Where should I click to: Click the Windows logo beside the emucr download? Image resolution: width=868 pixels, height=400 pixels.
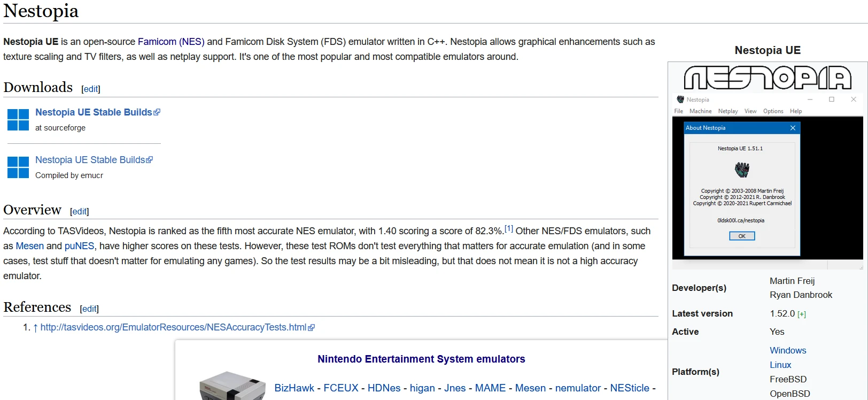18,167
